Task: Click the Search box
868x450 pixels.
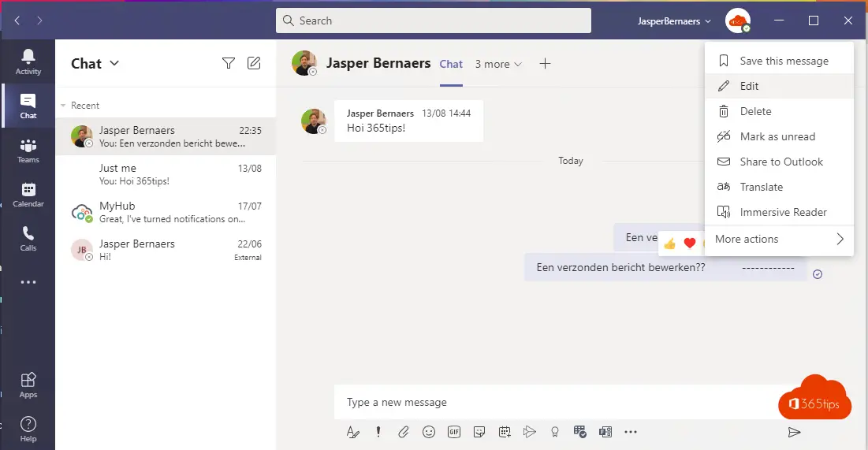Action: (434, 20)
